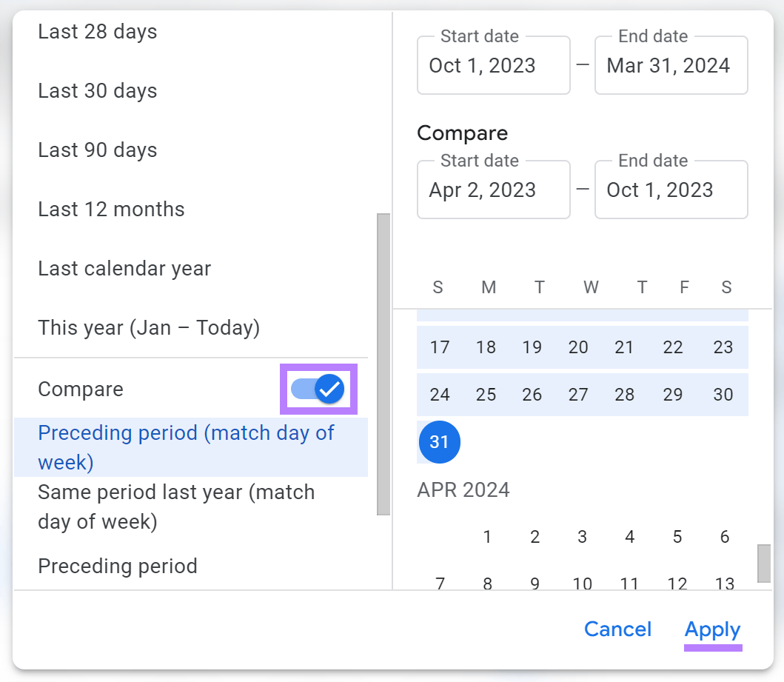Click the Oct 1, 2023 start date field
The width and height of the screenshot is (784, 682).
pos(493,65)
